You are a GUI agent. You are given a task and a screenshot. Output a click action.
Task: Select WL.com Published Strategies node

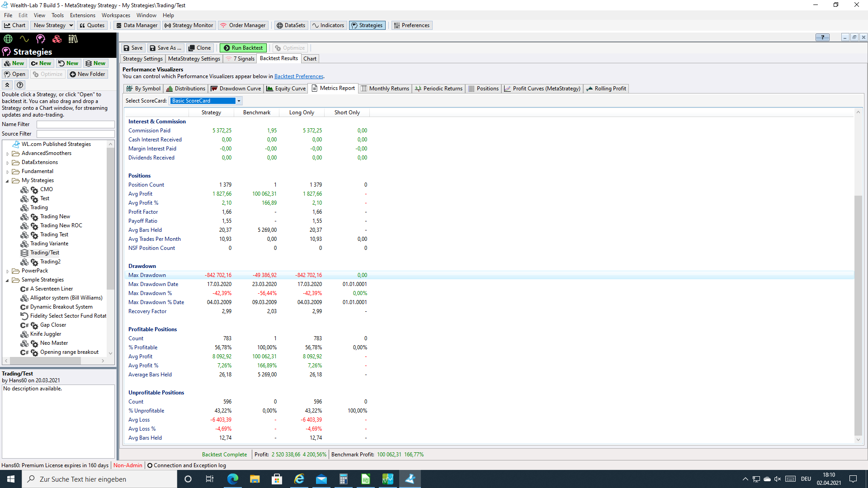coord(56,144)
